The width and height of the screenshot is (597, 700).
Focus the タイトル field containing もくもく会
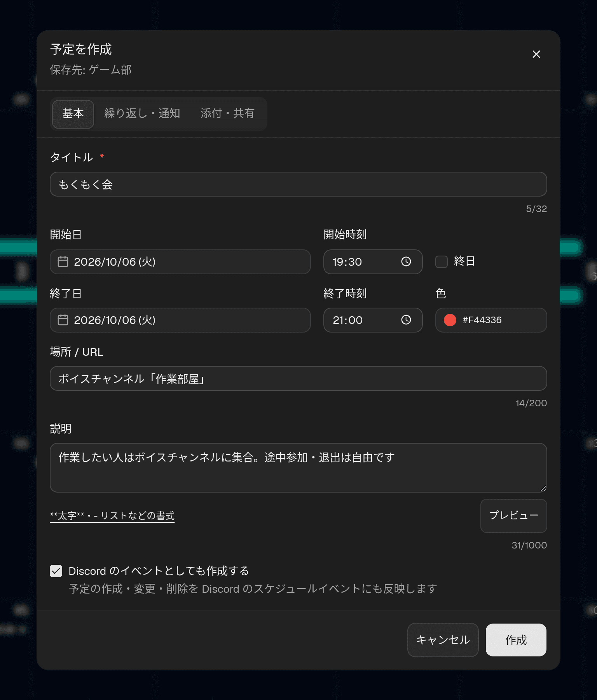298,184
